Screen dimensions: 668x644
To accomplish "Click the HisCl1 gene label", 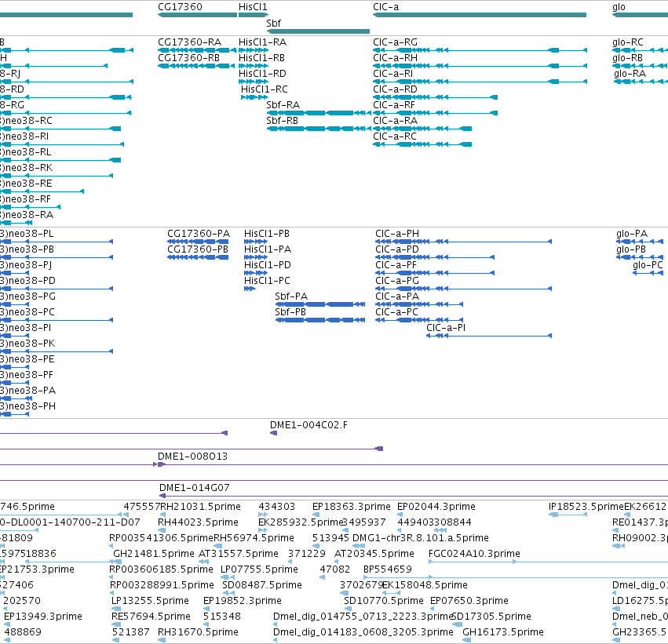I will (253, 7).
